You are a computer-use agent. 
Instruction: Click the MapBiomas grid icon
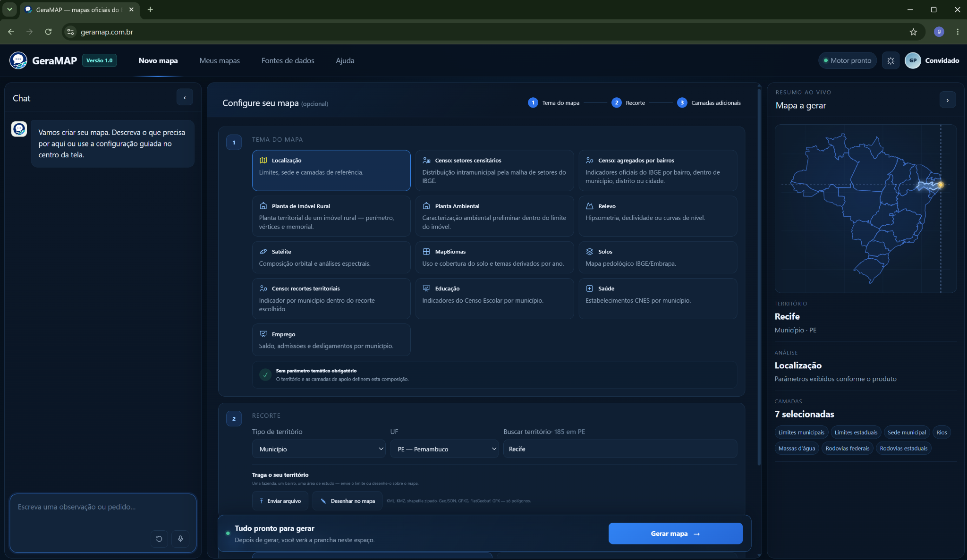426,252
